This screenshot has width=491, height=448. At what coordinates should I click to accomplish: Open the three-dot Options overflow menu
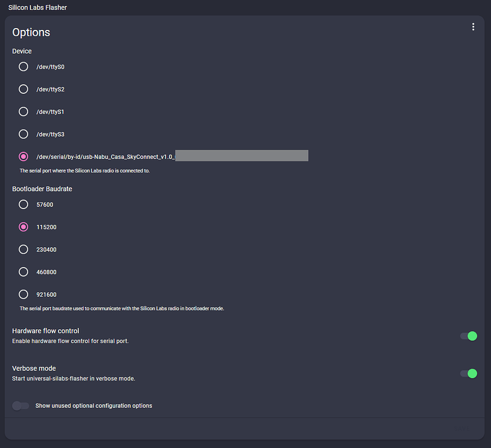pyautogui.click(x=473, y=27)
